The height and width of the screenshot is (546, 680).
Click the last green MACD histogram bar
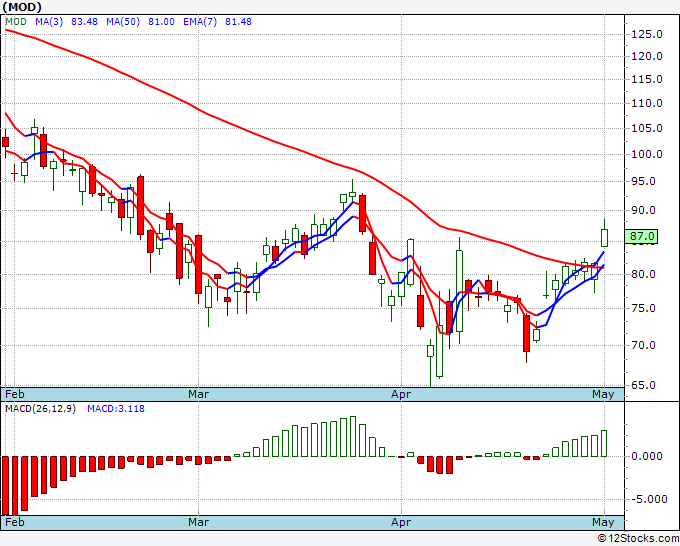pyautogui.click(x=604, y=444)
